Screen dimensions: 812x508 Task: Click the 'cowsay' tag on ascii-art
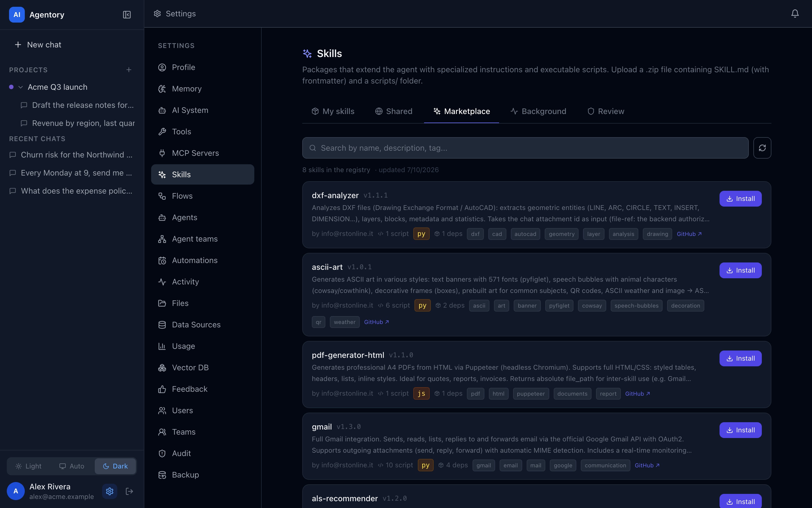[x=592, y=305]
